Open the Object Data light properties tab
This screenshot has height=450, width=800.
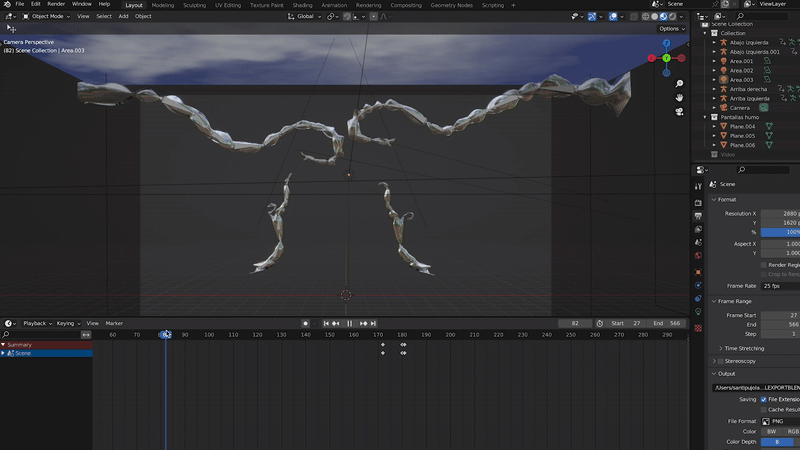tap(698, 312)
